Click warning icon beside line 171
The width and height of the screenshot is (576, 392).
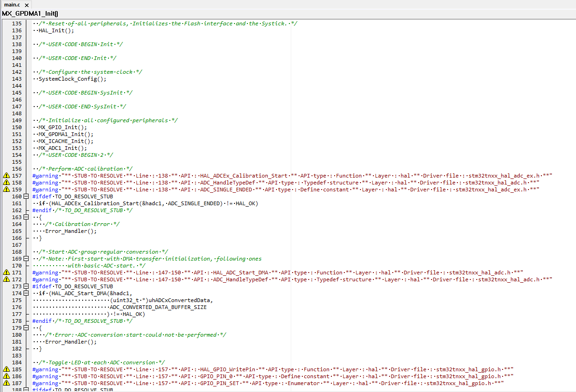tap(6, 273)
